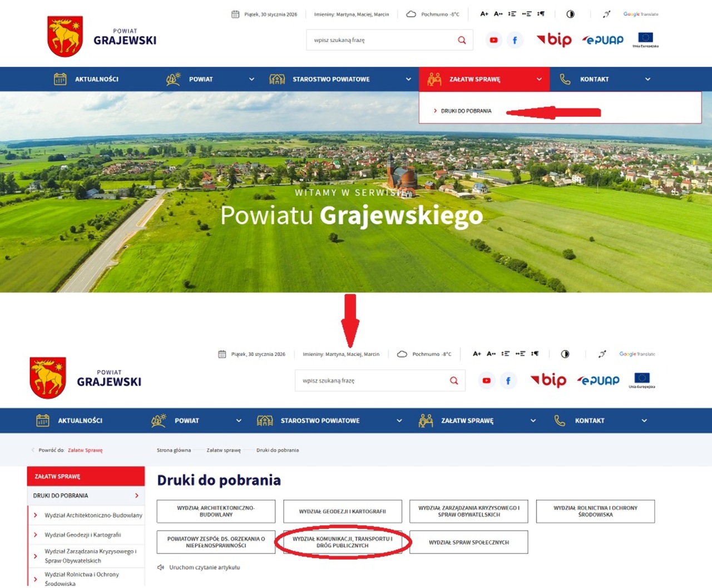Click speaker icon for Uruchom czytanie artykułu

click(161, 567)
